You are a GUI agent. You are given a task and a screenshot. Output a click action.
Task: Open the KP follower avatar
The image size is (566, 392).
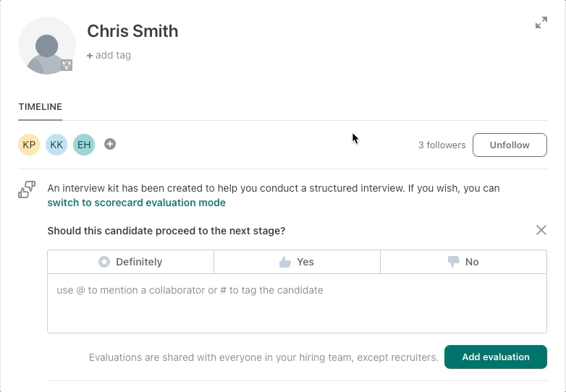click(x=29, y=145)
